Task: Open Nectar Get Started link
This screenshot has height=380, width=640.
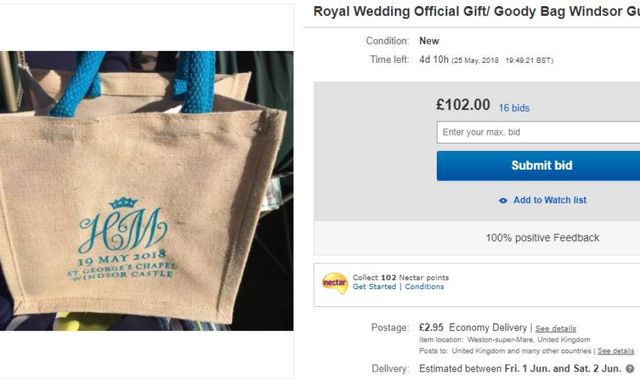Action: (374, 287)
